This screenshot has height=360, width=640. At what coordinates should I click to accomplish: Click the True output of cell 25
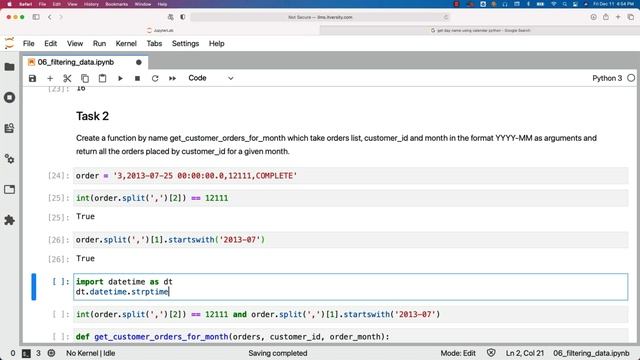point(85,216)
